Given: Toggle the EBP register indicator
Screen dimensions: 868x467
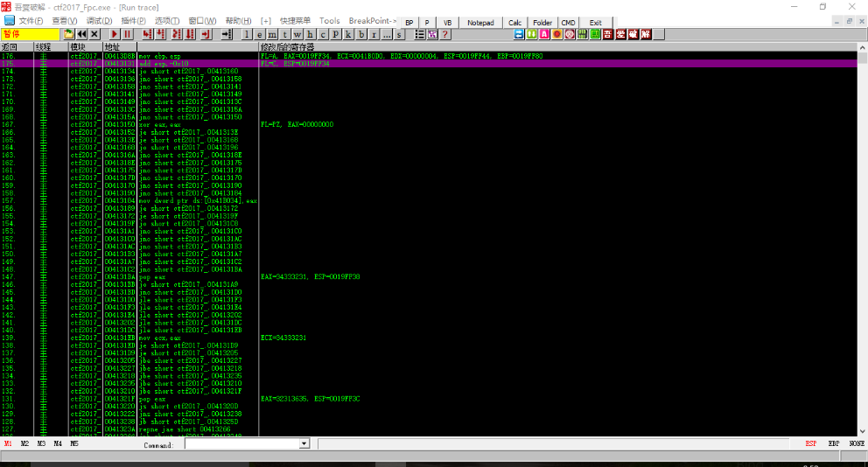Looking at the screenshot, I should coord(833,443).
